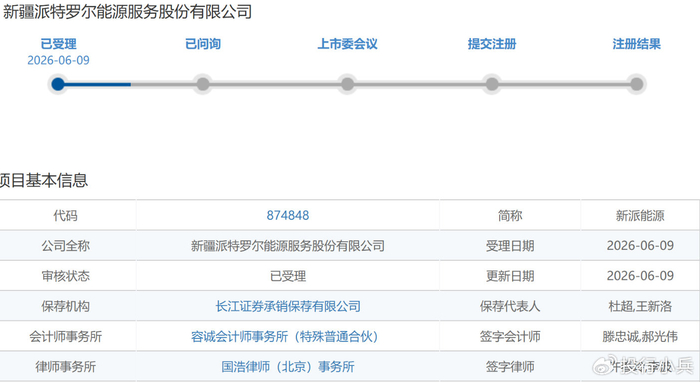The height and width of the screenshot is (382, 700).
Task: Select the gray 注册结果 progress dot
Action: point(637,84)
